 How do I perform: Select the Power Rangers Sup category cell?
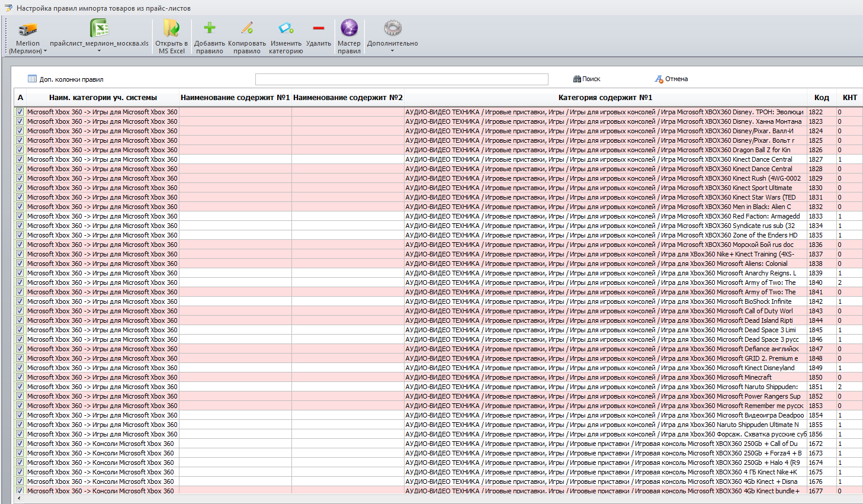pos(605,396)
